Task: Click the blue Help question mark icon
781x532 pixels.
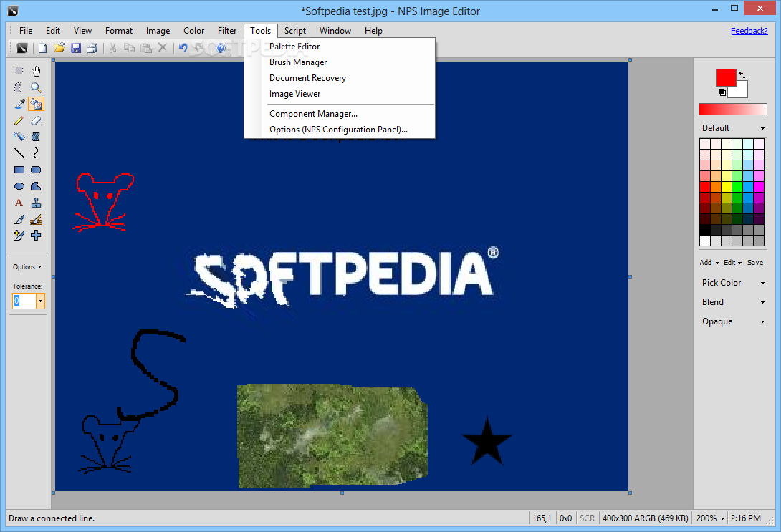Action: pyautogui.click(x=221, y=48)
